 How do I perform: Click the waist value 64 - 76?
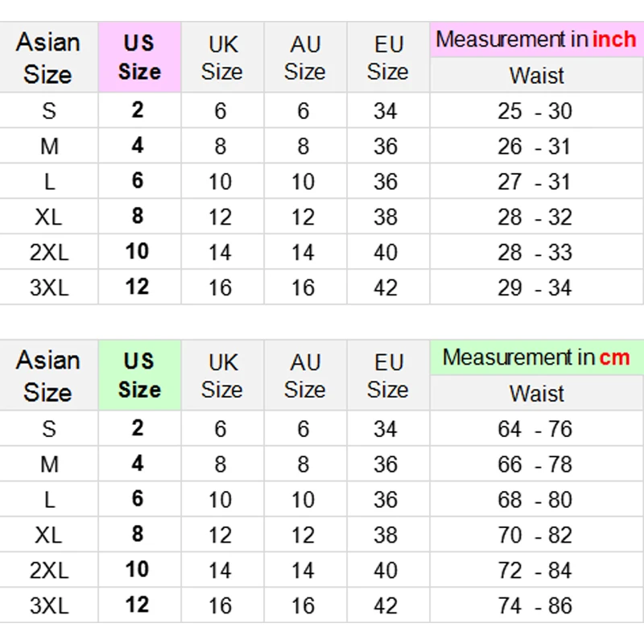tap(535, 429)
